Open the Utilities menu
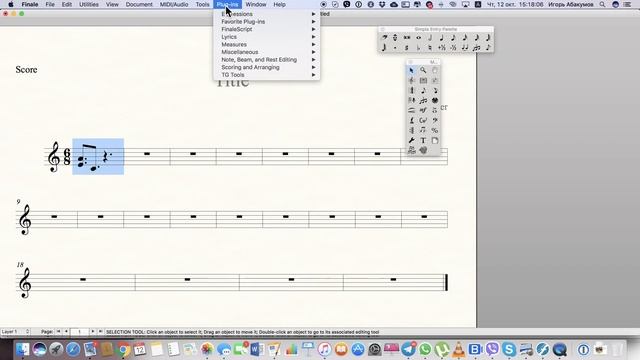Image resolution: width=640 pixels, height=360 pixels. point(89,4)
